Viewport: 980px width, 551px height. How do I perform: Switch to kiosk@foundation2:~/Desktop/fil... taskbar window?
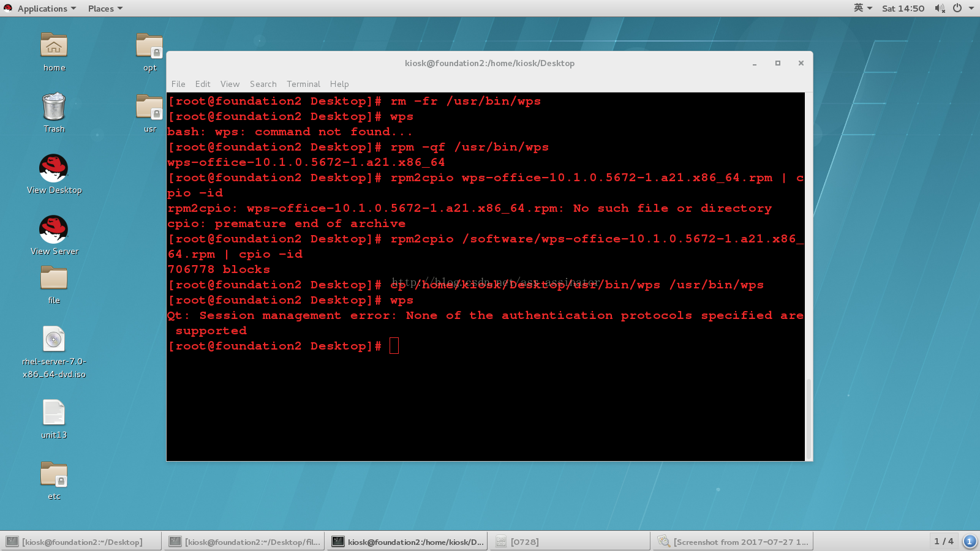245,542
